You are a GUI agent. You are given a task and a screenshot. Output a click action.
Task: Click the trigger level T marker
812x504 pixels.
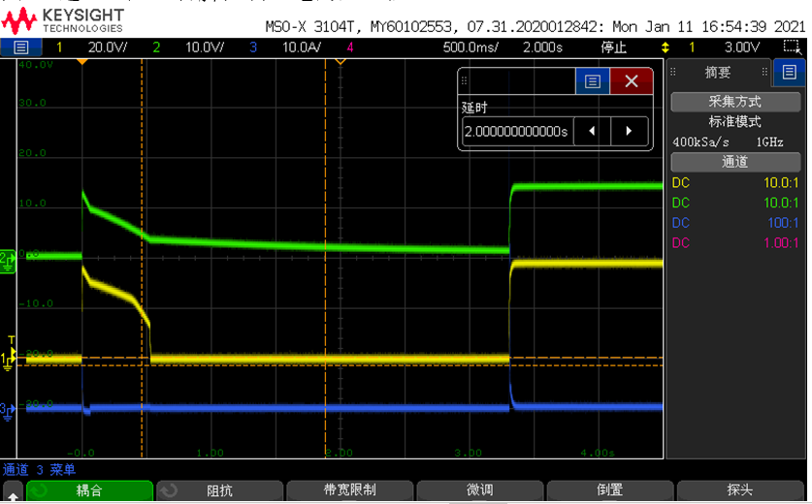tap(12, 340)
